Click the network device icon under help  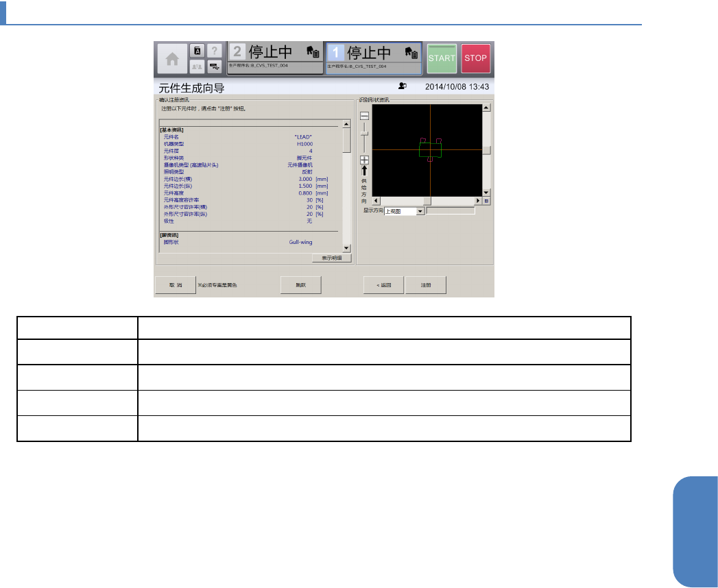point(214,66)
